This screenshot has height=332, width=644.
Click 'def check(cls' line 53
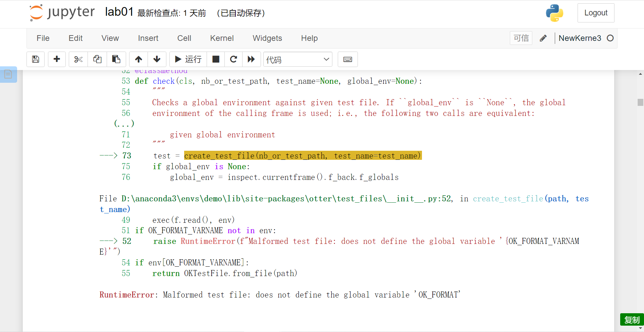coord(278,81)
